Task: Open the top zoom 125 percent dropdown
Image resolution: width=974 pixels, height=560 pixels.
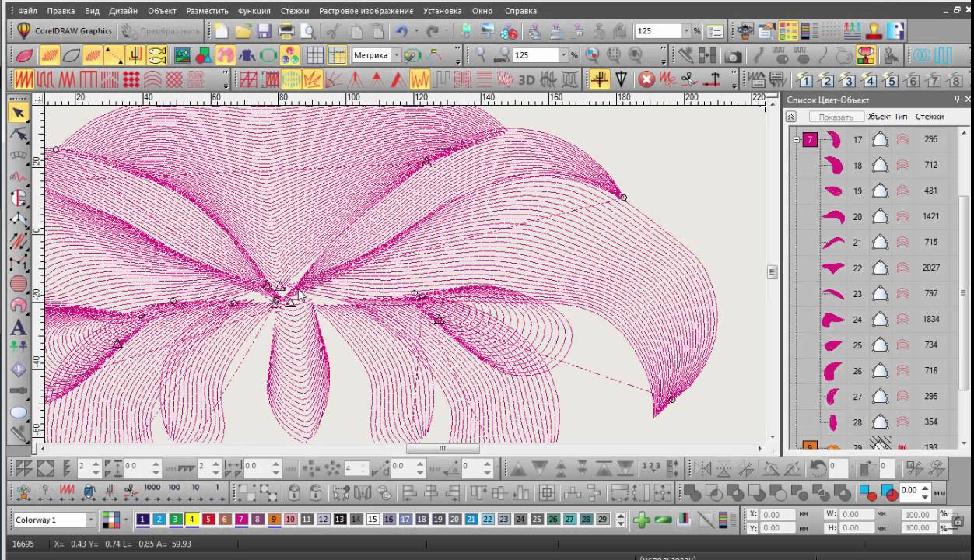Action: pyautogui.click(x=687, y=31)
